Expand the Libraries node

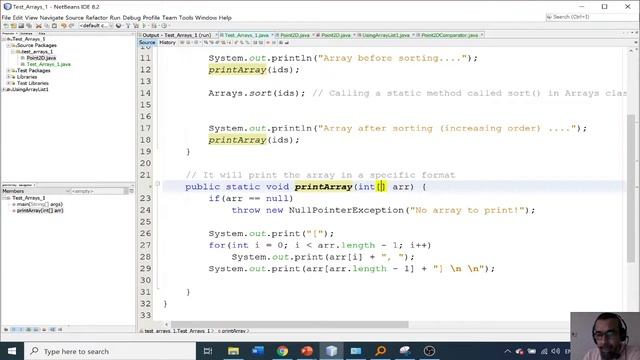point(8,77)
